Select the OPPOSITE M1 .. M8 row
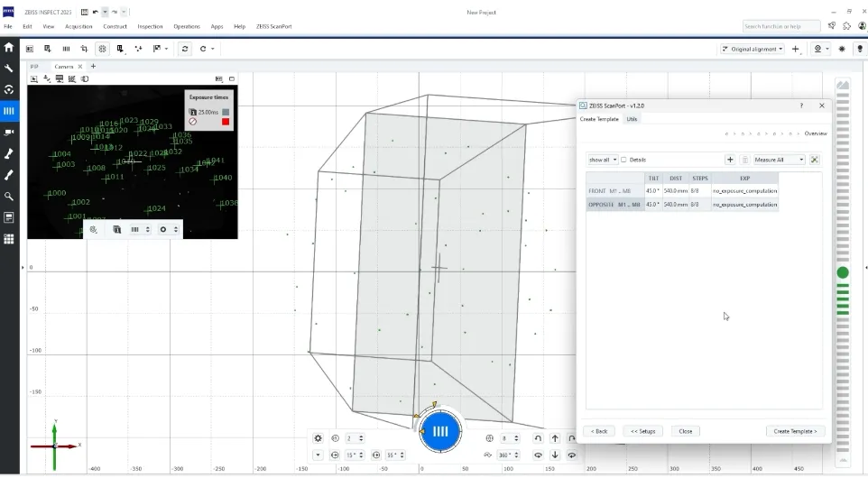 pyautogui.click(x=682, y=205)
